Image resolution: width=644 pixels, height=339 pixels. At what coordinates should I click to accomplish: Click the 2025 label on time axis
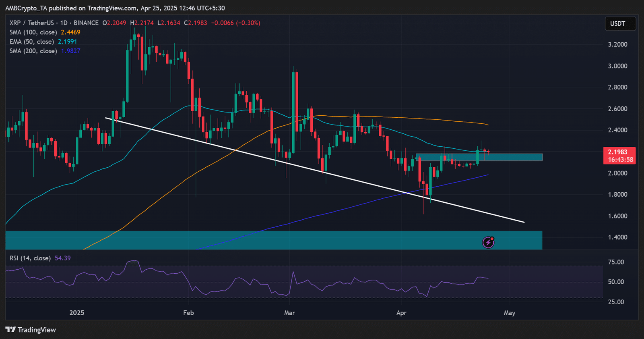(77, 313)
